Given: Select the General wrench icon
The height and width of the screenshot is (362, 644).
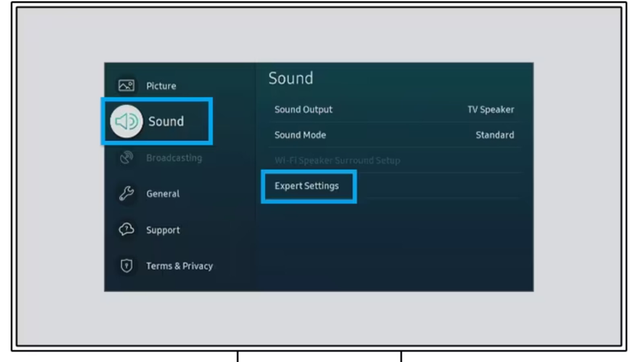Looking at the screenshot, I should tap(126, 193).
